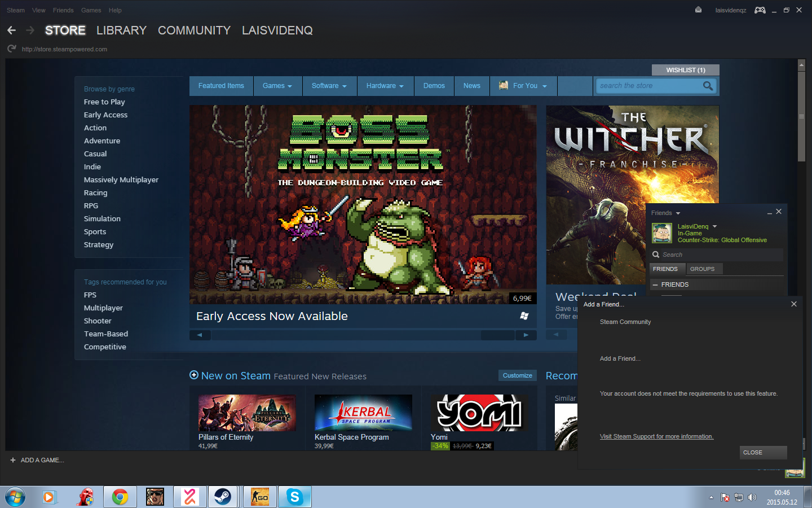Viewport: 812px width, 508px height.
Task: Open the Help menu
Action: [115, 10]
